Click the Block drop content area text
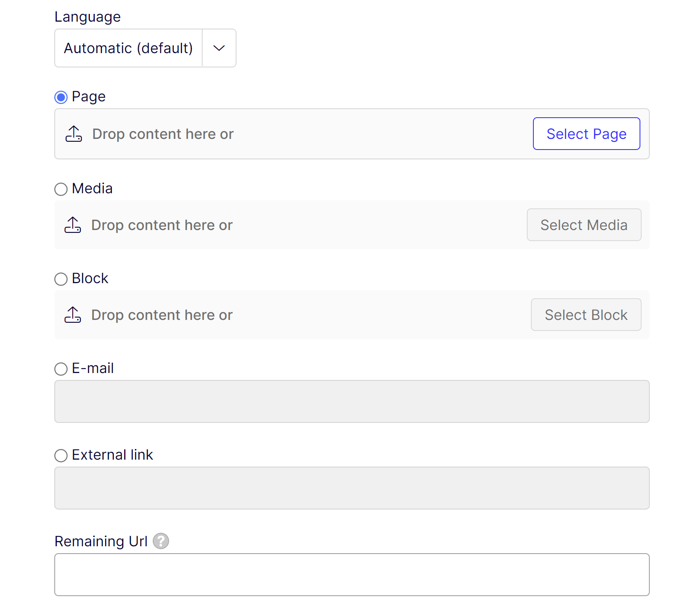The height and width of the screenshot is (610, 700). point(162,315)
